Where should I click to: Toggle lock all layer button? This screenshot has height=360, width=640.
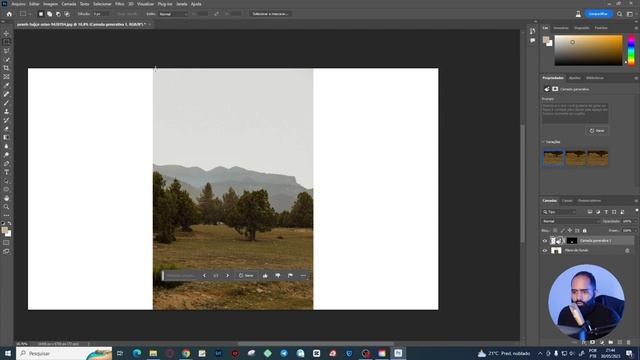tap(584, 231)
